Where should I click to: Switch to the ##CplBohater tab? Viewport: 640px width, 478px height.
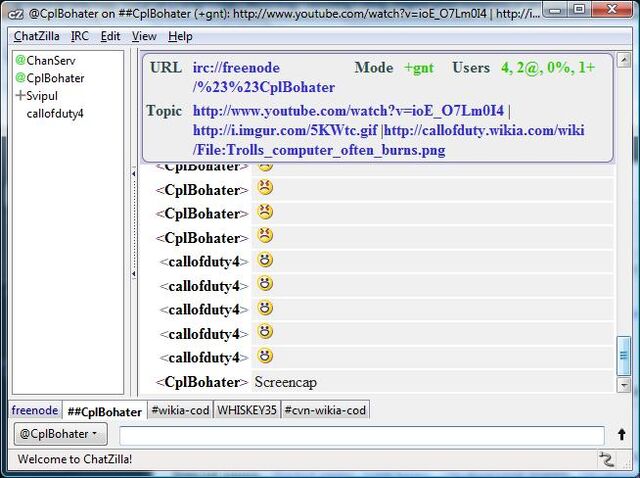(104, 411)
